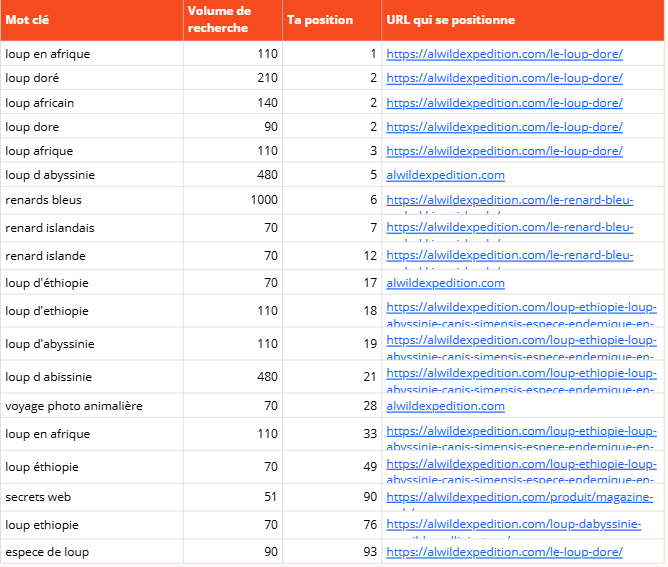
Task: Select the 'Mot clé' column header
Action: 92,20
